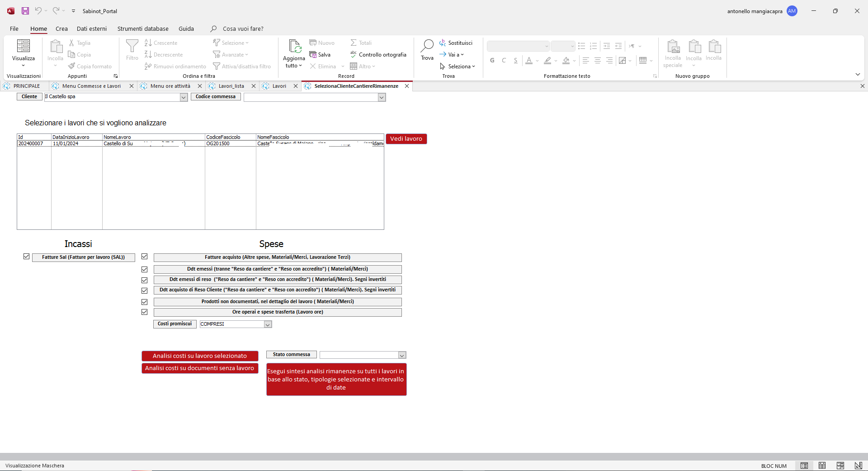Viewport: 868px width, 471px height.
Task: Click the Salva record icon
Action: click(313, 55)
